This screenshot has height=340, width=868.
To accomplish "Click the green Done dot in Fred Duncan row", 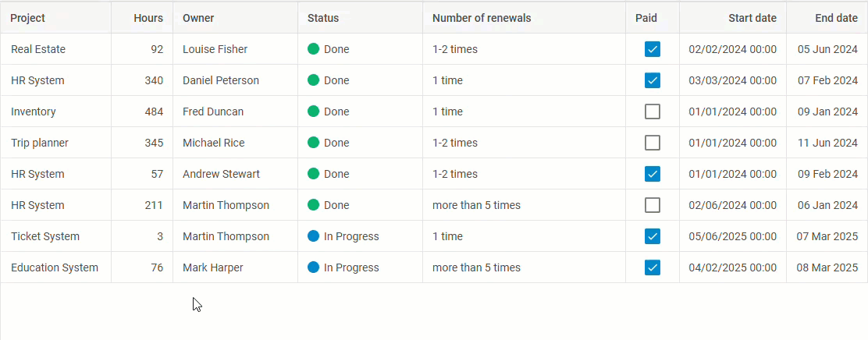I will coord(314,112).
